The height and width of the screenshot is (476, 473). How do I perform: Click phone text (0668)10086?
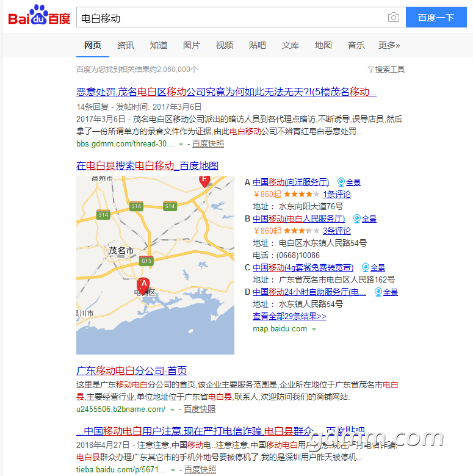pos(298,256)
